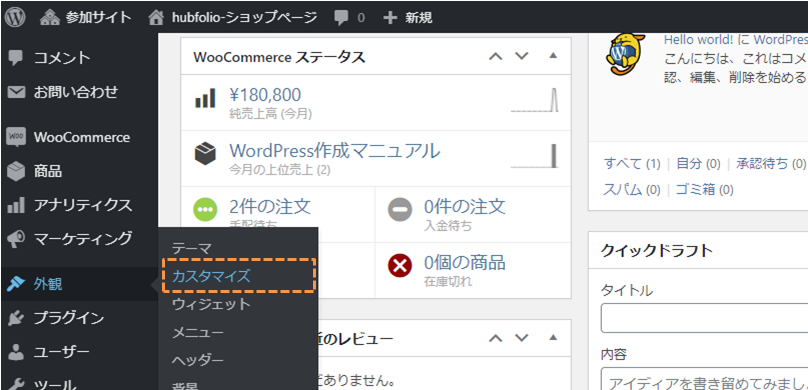Click the sales bar chart icon beside ¥180,800
The image size is (808, 390).
point(205,99)
